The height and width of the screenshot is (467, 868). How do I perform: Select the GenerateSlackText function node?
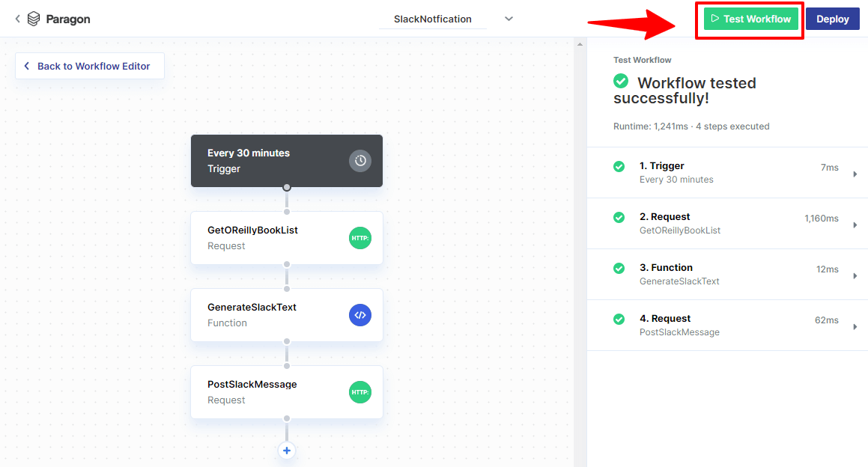(x=270, y=315)
